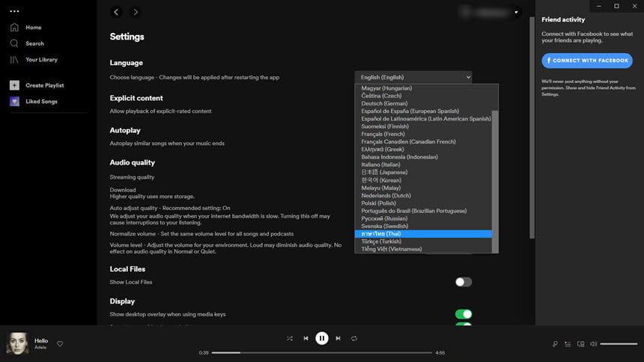Choose Français Canadien (Canadian French)
The width and height of the screenshot is (644, 362).
click(x=423, y=141)
